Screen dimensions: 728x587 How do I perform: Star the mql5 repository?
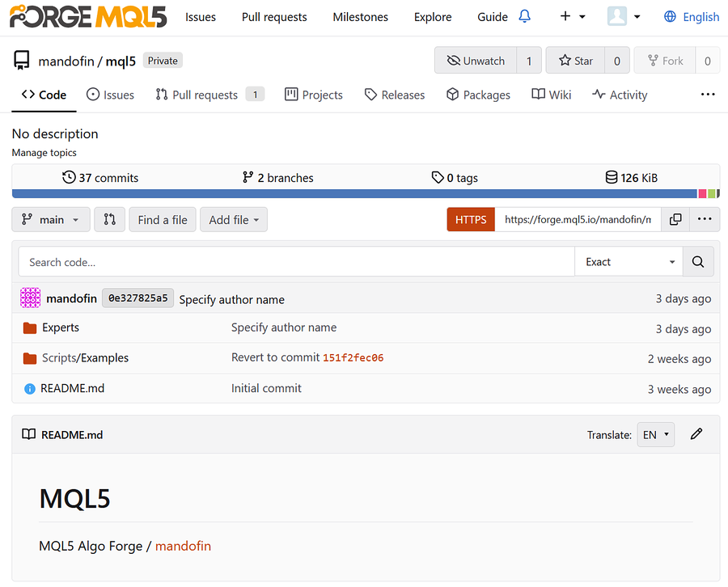(575, 61)
